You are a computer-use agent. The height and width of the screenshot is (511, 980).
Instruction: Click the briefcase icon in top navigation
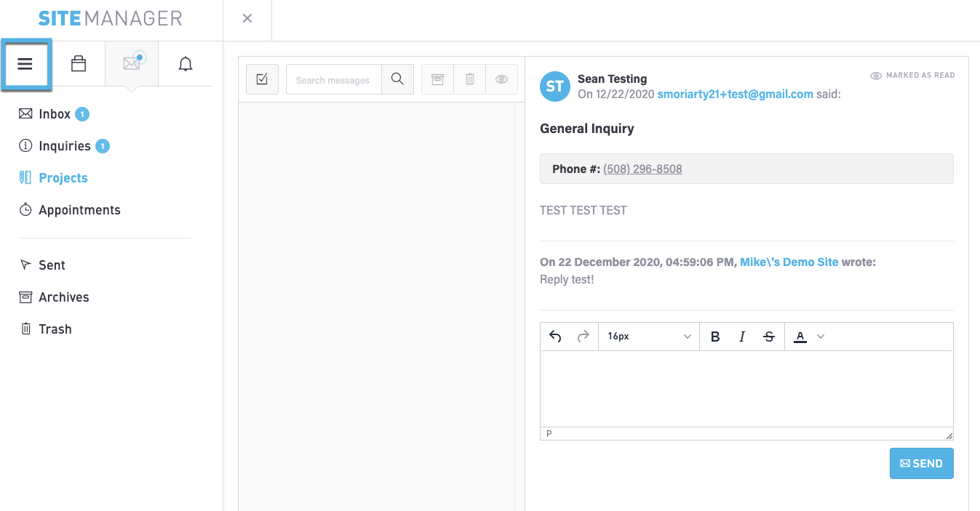[x=78, y=65]
